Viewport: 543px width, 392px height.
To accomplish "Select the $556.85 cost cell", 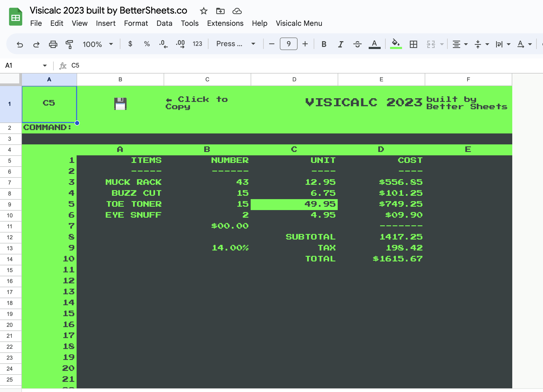I will [381, 183].
